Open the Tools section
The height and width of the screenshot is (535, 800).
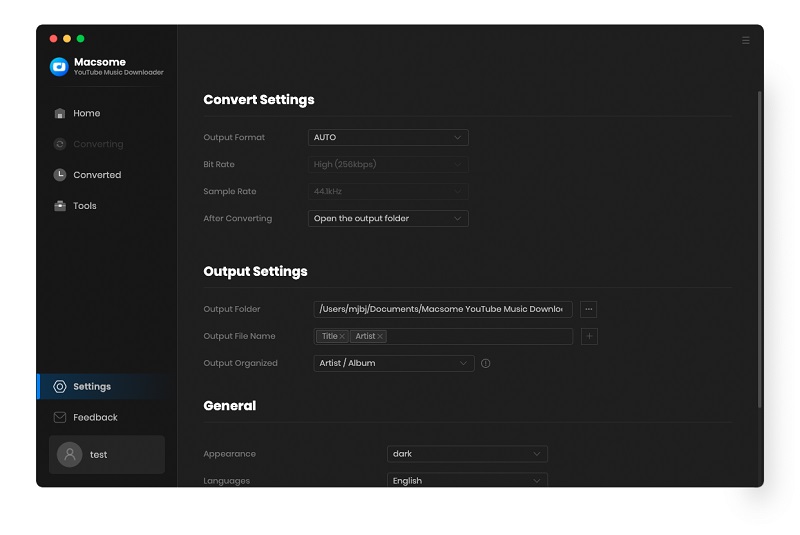[107, 206]
